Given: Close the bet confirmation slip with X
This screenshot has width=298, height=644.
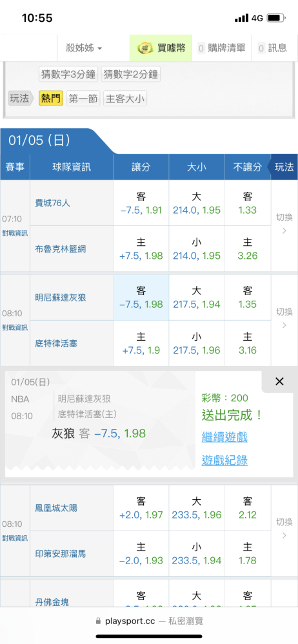Looking at the screenshot, I should (x=279, y=381).
